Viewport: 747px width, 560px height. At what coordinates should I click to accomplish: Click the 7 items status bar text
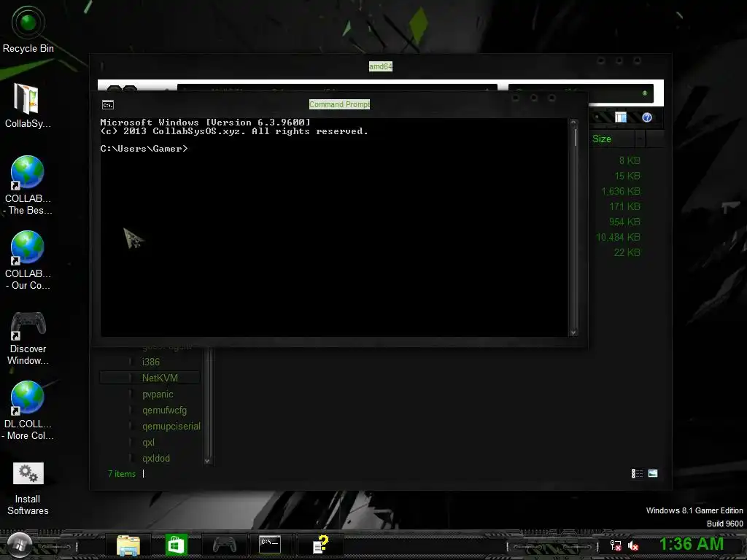[x=122, y=474]
